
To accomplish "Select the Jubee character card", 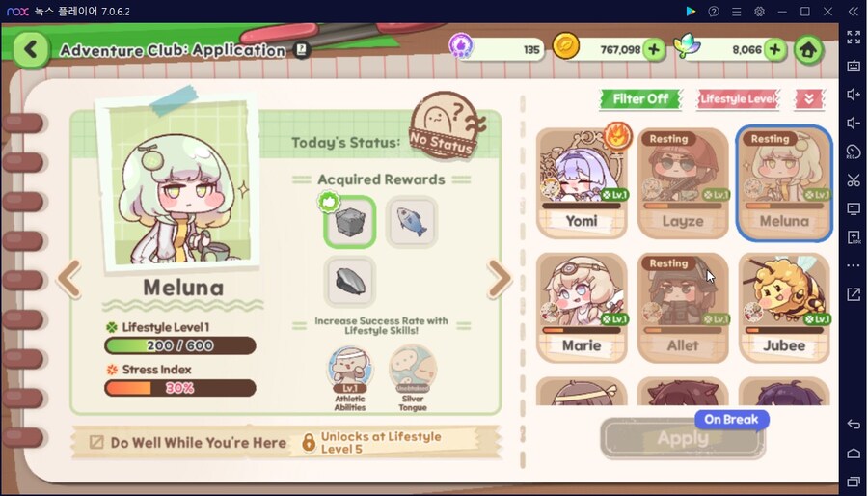I will (x=784, y=307).
